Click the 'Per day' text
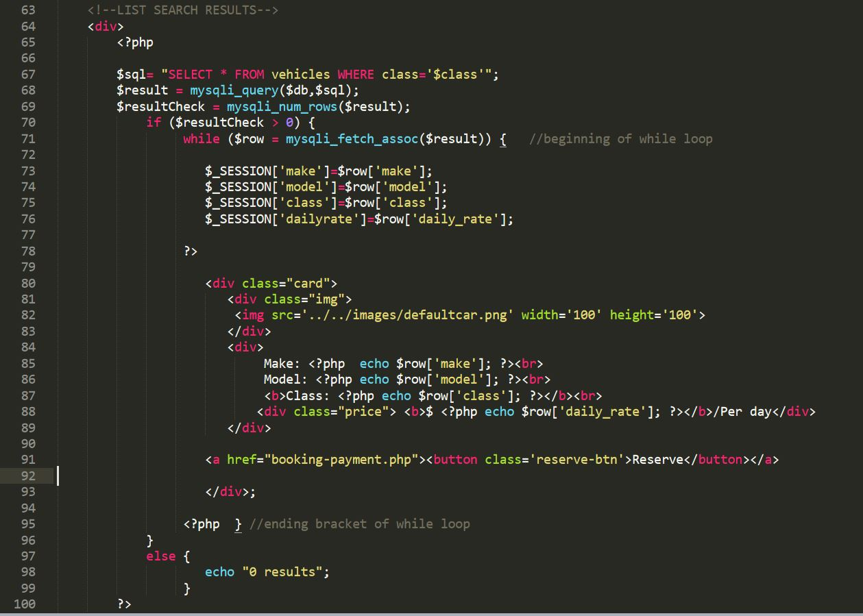This screenshot has height=616, width=863. (x=746, y=412)
